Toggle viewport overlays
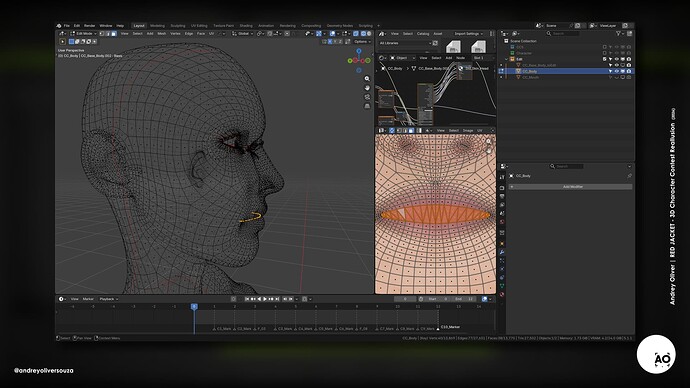690x388 pixels. (333, 33)
